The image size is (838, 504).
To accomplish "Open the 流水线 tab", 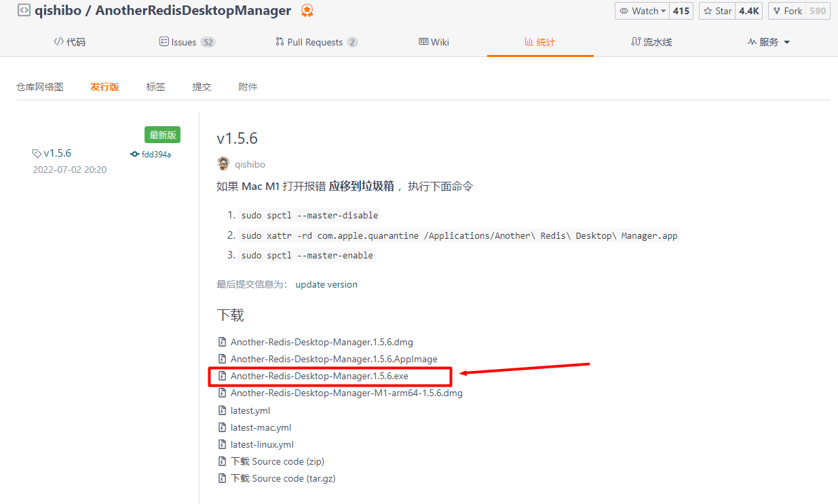I will coord(651,42).
